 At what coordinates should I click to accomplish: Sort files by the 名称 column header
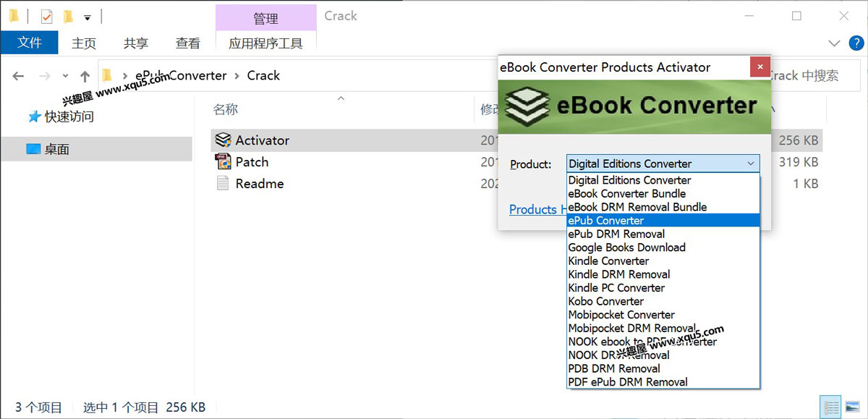tap(226, 109)
